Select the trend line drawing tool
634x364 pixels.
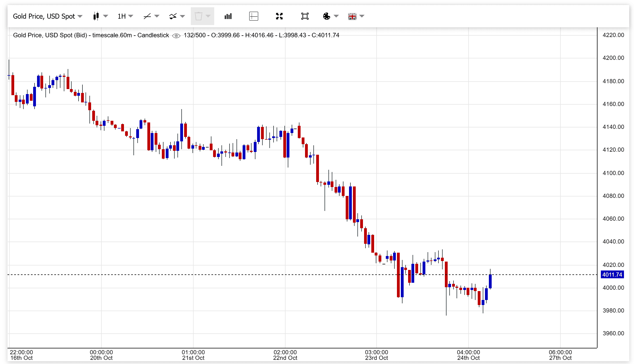pyautogui.click(x=147, y=16)
